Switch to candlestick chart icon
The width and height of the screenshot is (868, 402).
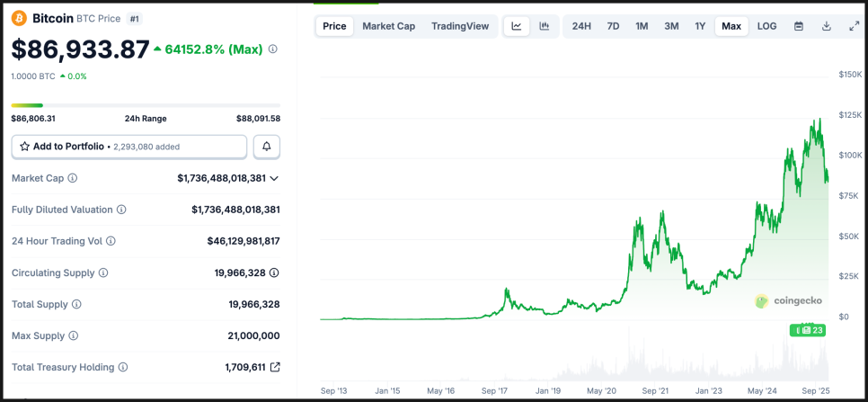click(544, 26)
